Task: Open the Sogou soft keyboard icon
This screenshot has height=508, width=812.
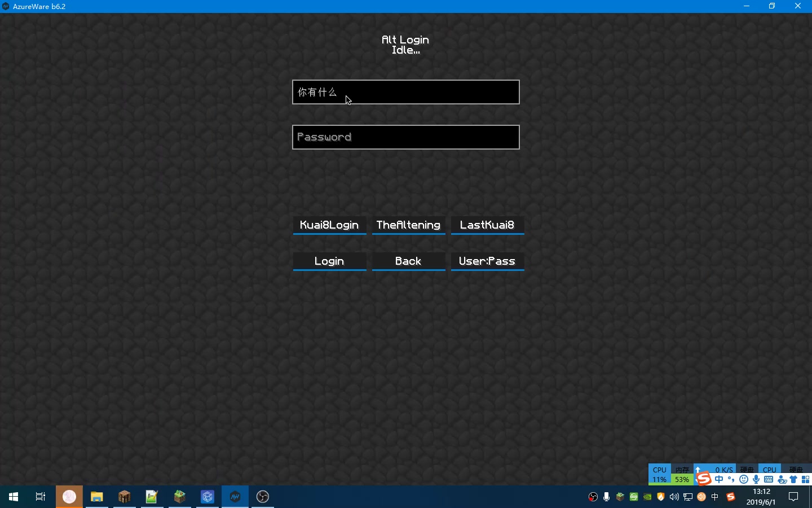Action: [x=769, y=480]
